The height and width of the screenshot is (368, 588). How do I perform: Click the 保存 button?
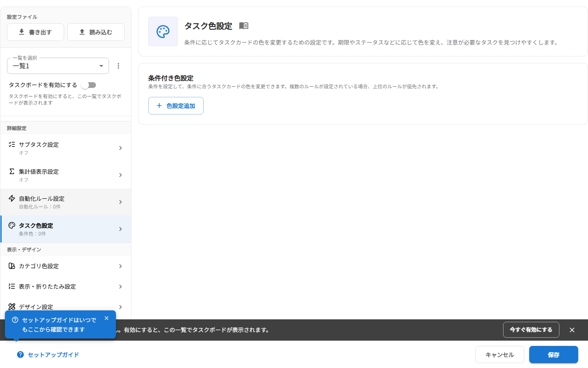coord(554,355)
